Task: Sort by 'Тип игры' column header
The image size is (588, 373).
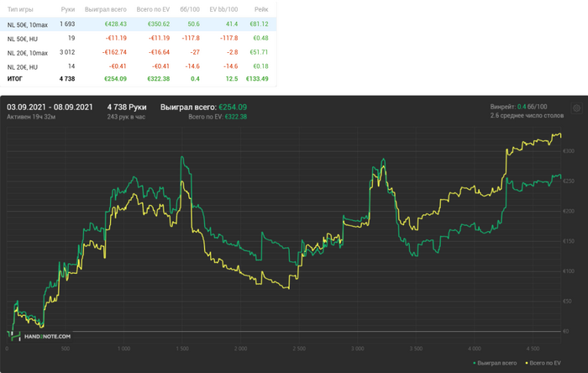Action: [20, 9]
